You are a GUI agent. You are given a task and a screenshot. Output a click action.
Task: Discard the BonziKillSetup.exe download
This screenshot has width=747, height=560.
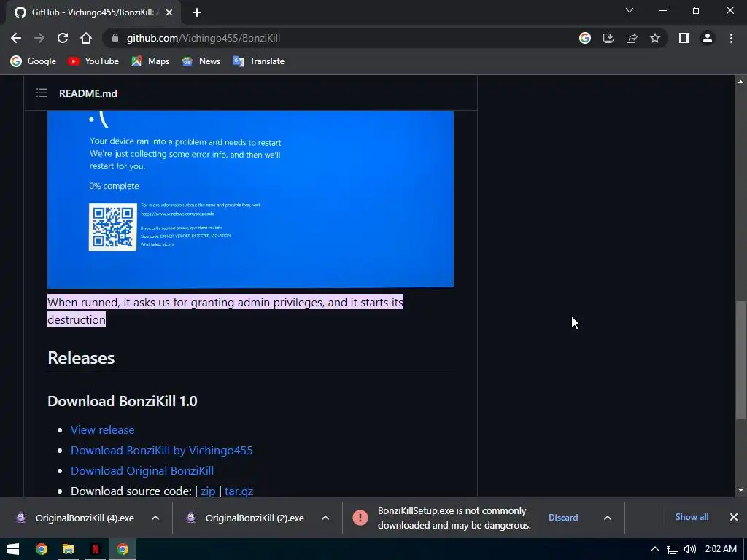563,518
